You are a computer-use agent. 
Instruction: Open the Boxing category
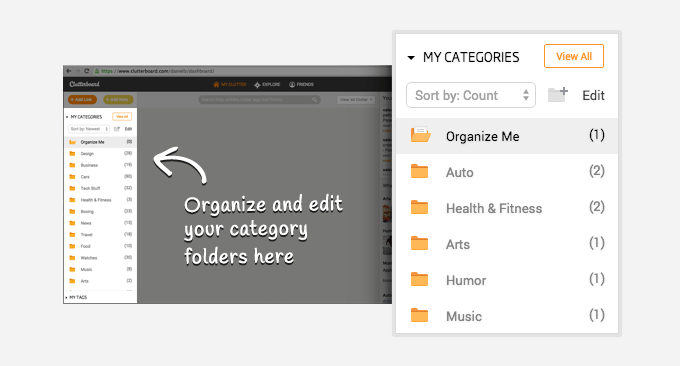click(x=87, y=212)
